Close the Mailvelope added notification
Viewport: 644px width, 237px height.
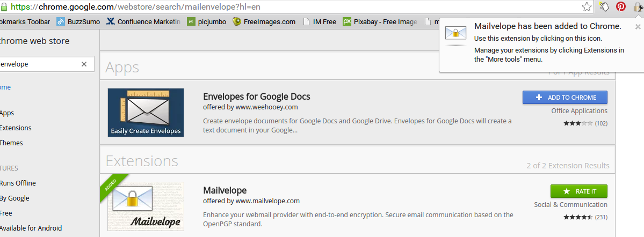(638, 27)
